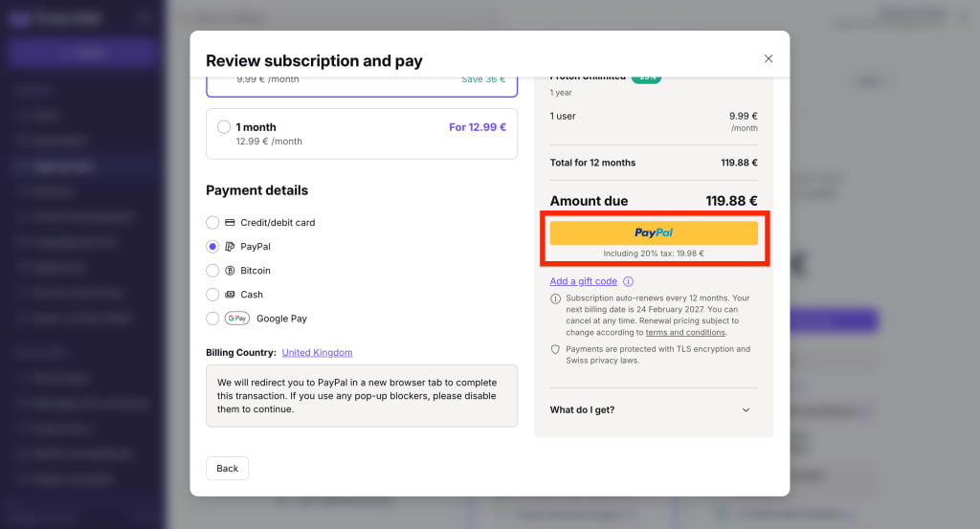Open the terms and conditions link
Screen dimensions: 980x529
(685, 332)
